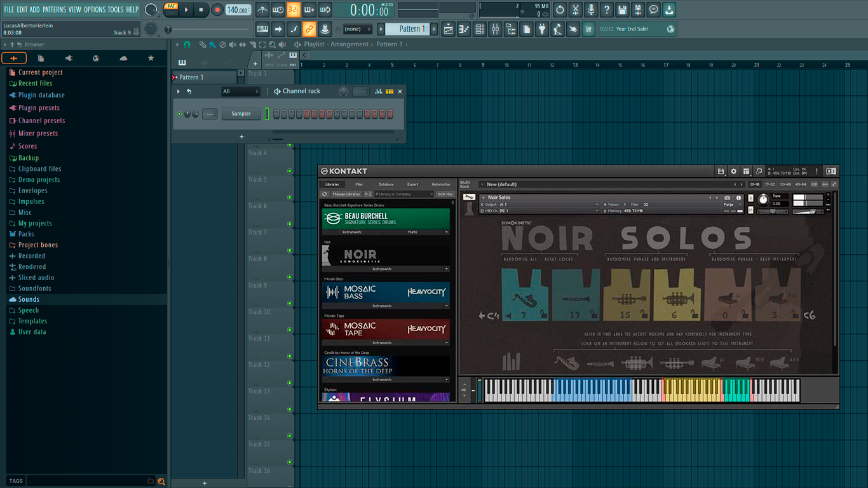
Task: Click the Kontakt Instr Nav button
Action: pyautogui.click(x=445, y=194)
